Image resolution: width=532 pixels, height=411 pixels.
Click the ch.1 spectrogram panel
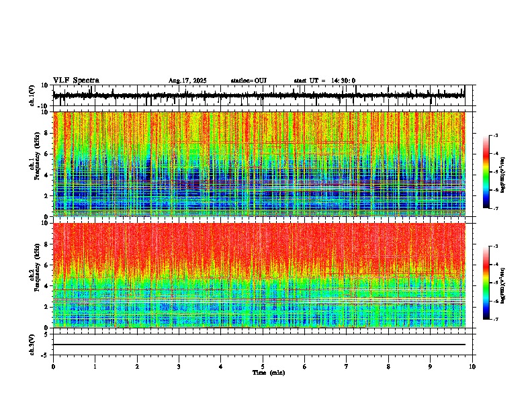[x=259, y=164]
